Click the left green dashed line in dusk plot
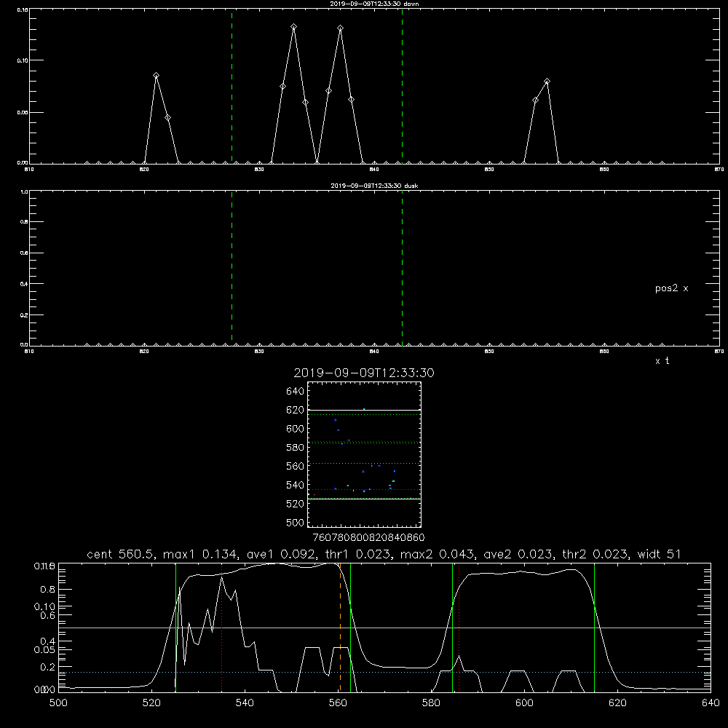This screenshot has height=728, width=728. (x=232, y=268)
